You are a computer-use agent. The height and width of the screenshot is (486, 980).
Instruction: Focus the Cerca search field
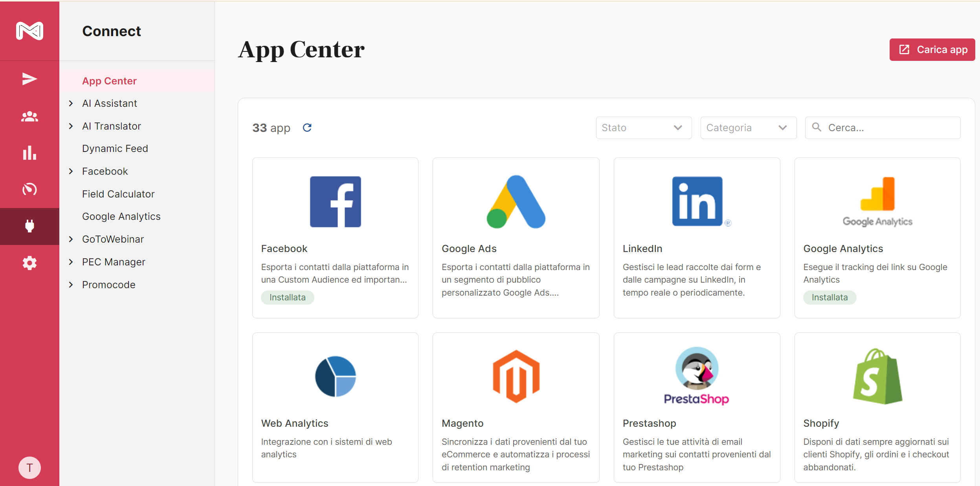pyautogui.click(x=883, y=128)
